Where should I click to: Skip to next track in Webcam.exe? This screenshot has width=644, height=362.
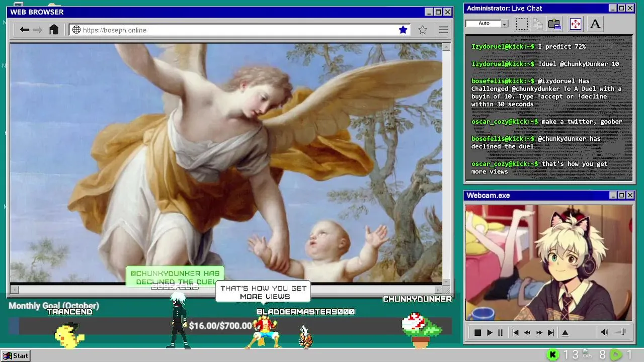point(551,332)
